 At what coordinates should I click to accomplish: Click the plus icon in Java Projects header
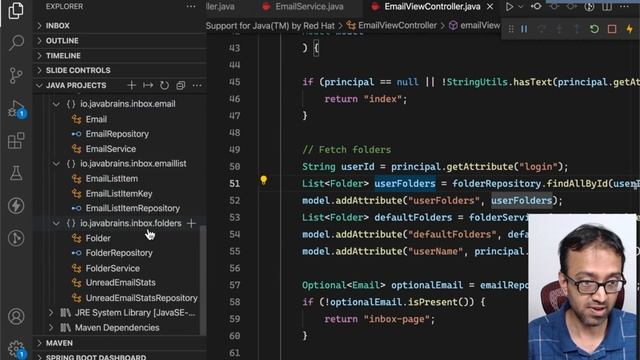tap(131, 85)
